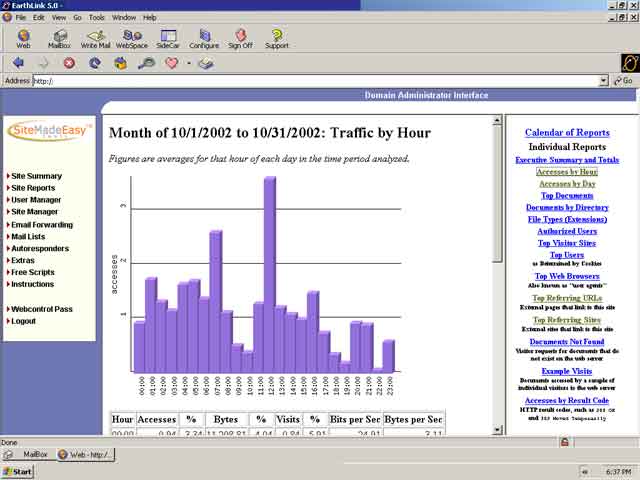Open WebSpace from the toolbar

131,39
